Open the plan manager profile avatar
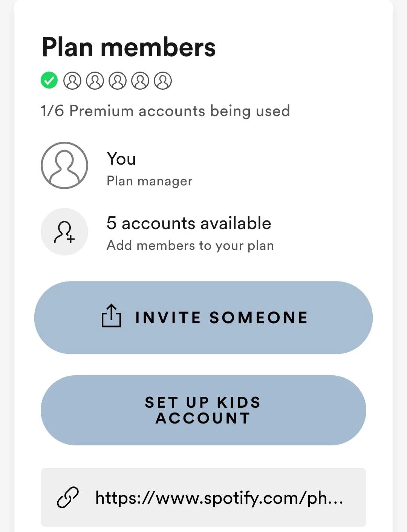 pos(64,165)
